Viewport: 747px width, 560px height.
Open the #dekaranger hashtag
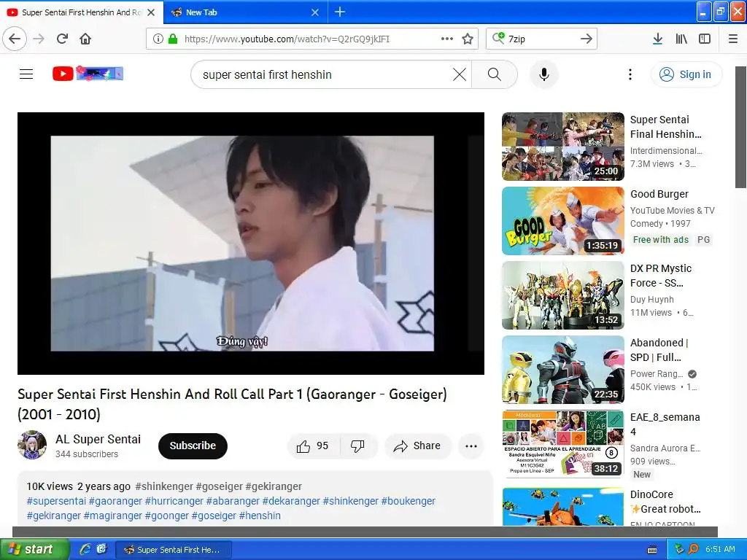pos(291,501)
